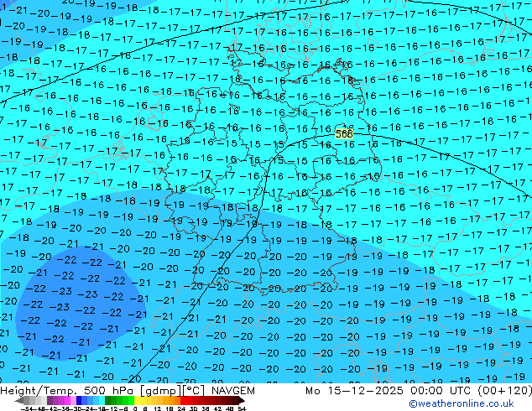Viewport: 532px width, 411px height.
Task: Click the 568 contour height label
Action: (344, 134)
